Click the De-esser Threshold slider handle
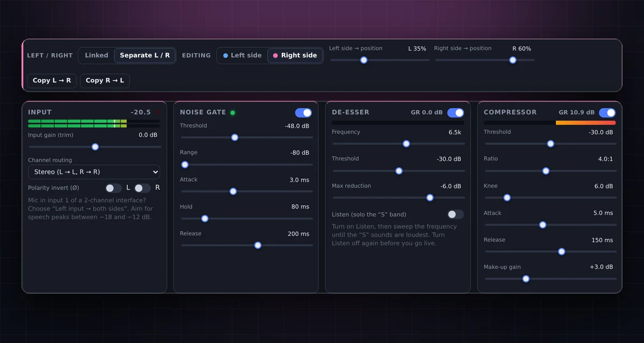This screenshot has height=343, width=644. tap(399, 171)
